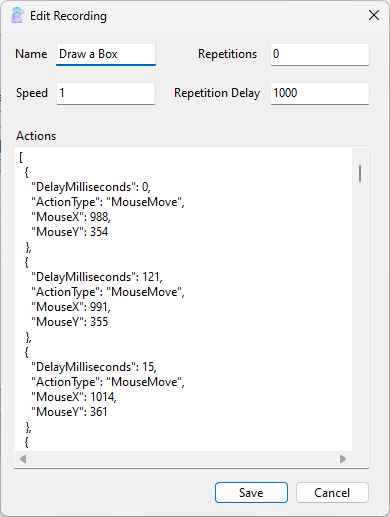Click the "MouseY": 354 line
This screenshot has height=517, width=390.
pos(70,232)
